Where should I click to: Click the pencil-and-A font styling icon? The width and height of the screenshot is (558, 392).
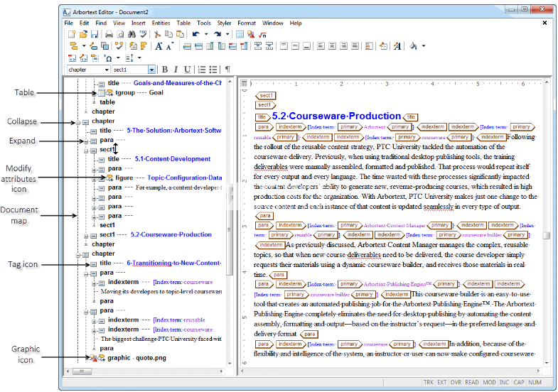(397, 46)
